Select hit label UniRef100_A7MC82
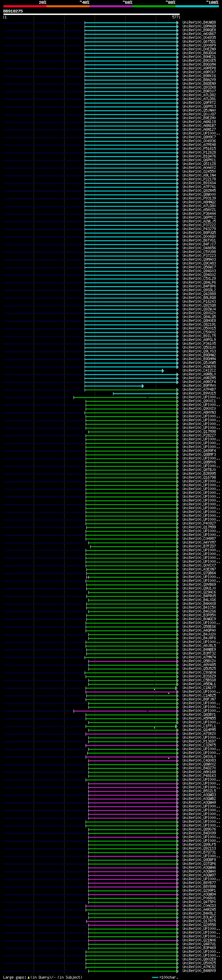Viewport: 222px width, 980px height. (199, 966)
